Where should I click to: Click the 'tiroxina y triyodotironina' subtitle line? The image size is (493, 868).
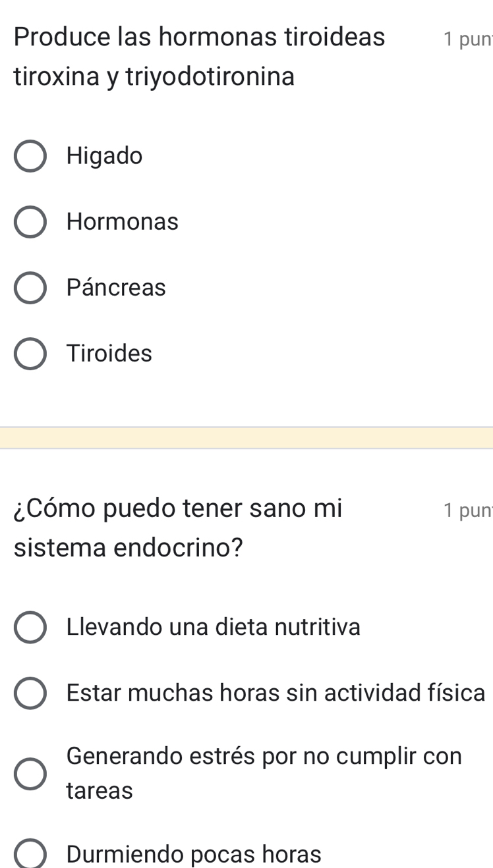[x=154, y=76]
